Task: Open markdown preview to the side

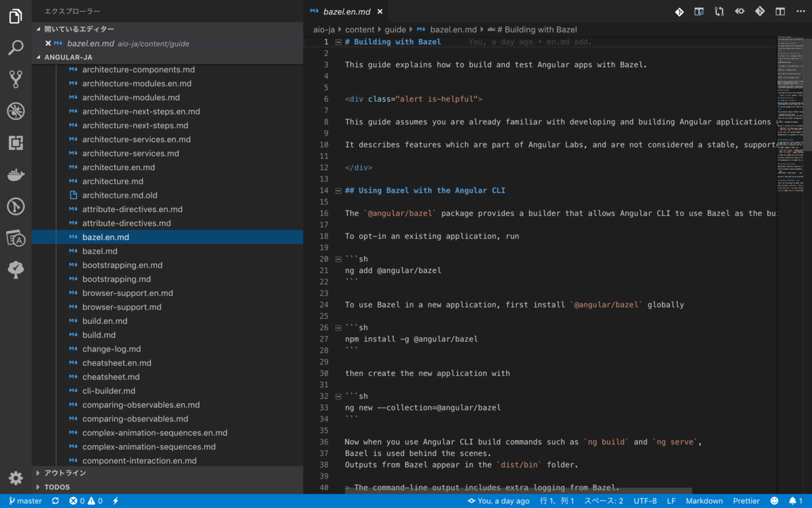Action: pyautogui.click(x=699, y=12)
